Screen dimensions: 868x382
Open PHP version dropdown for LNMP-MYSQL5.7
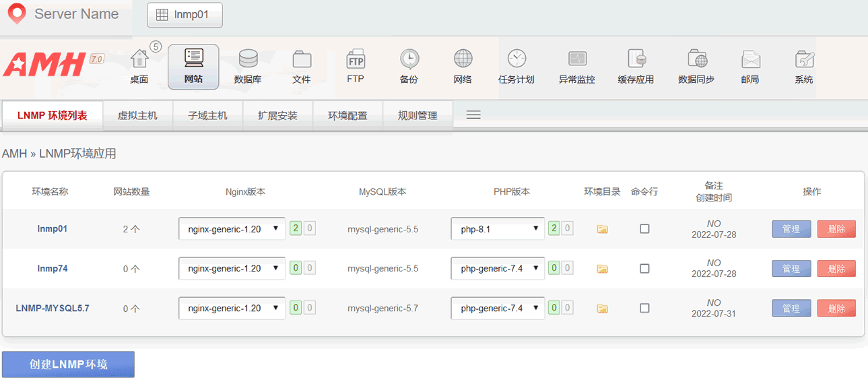(x=498, y=308)
